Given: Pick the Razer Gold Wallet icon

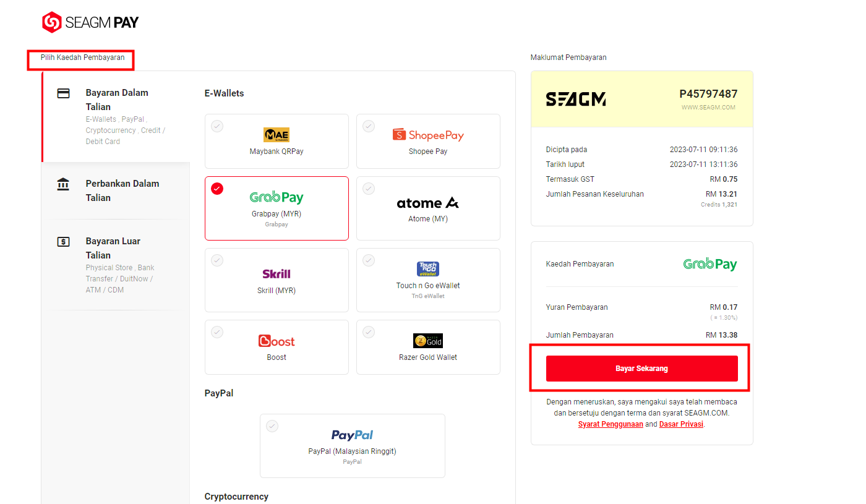Looking at the screenshot, I should (x=428, y=341).
